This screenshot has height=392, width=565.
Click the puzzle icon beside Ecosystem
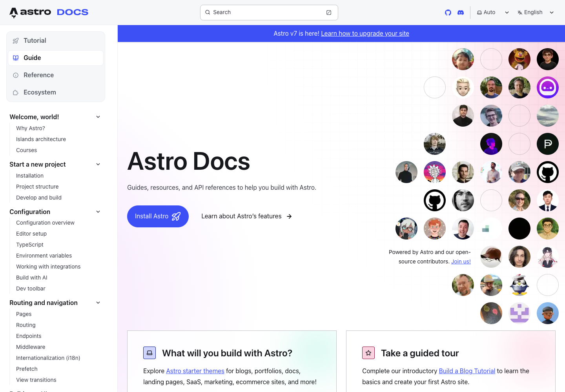click(x=16, y=93)
